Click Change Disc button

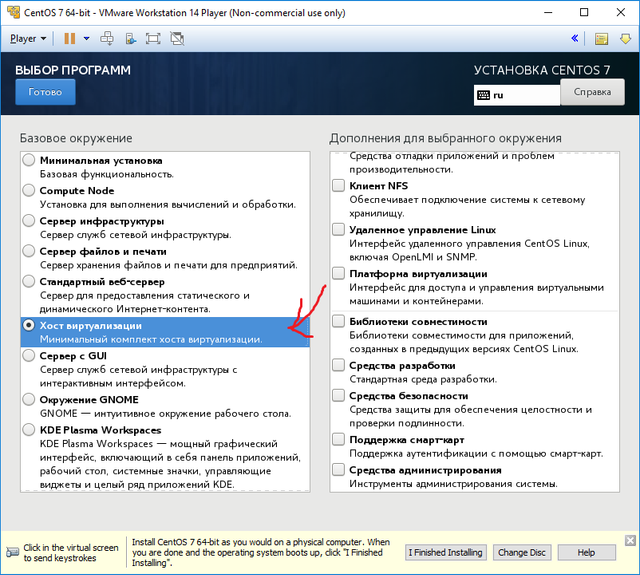(x=522, y=553)
